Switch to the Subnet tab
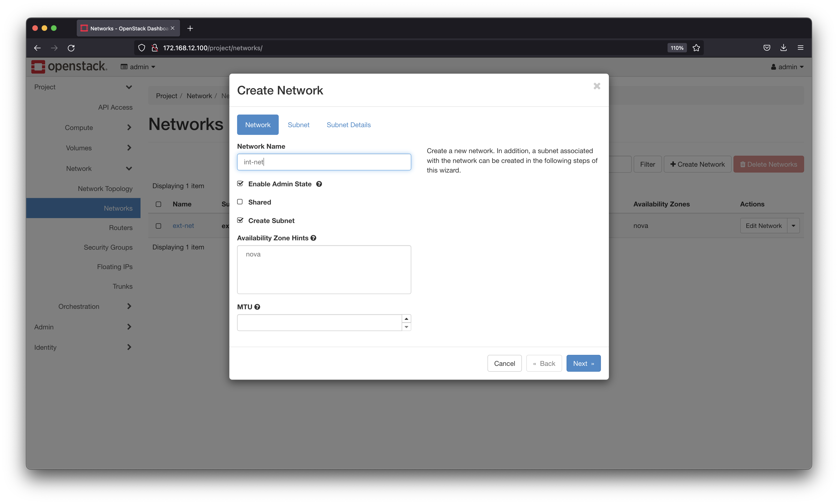Viewport: 838px width, 504px height. coord(298,125)
